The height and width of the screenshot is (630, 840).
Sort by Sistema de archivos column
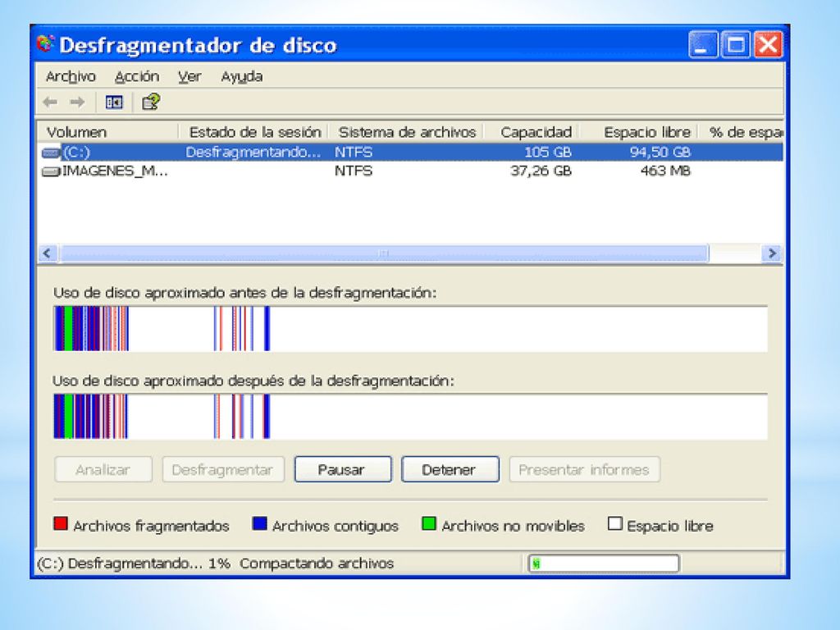[x=405, y=132]
